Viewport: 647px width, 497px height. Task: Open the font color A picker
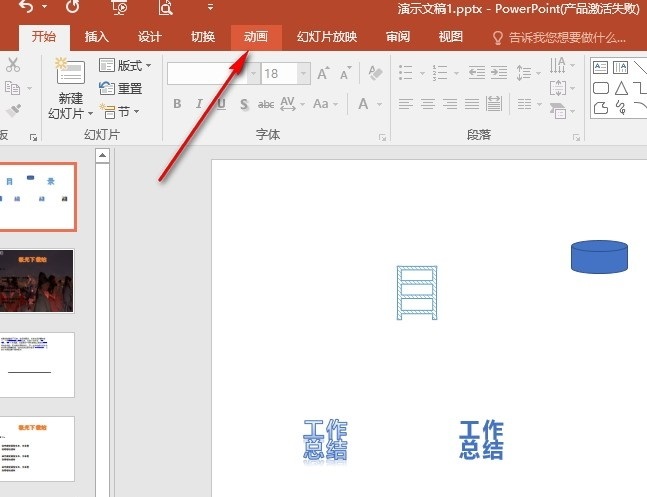(364, 105)
